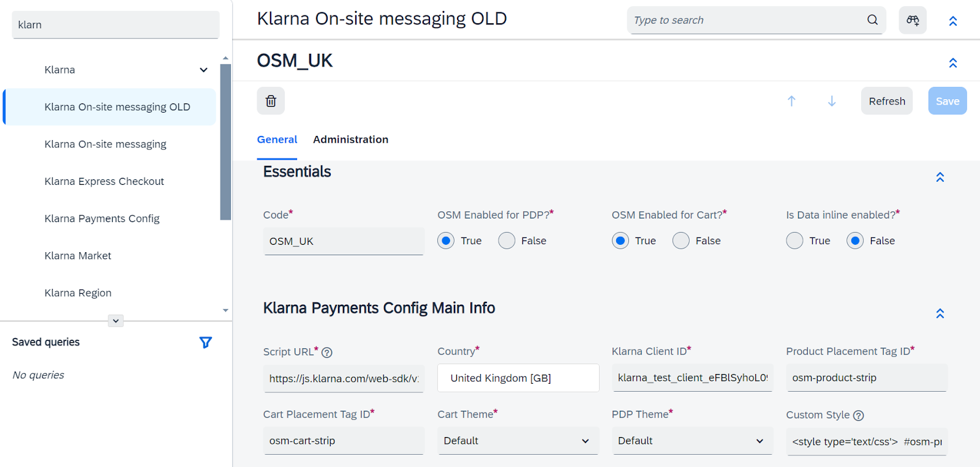Set OSM Enabled for Cart to True
Image resolution: width=980 pixels, height=467 pixels.
pyautogui.click(x=620, y=241)
